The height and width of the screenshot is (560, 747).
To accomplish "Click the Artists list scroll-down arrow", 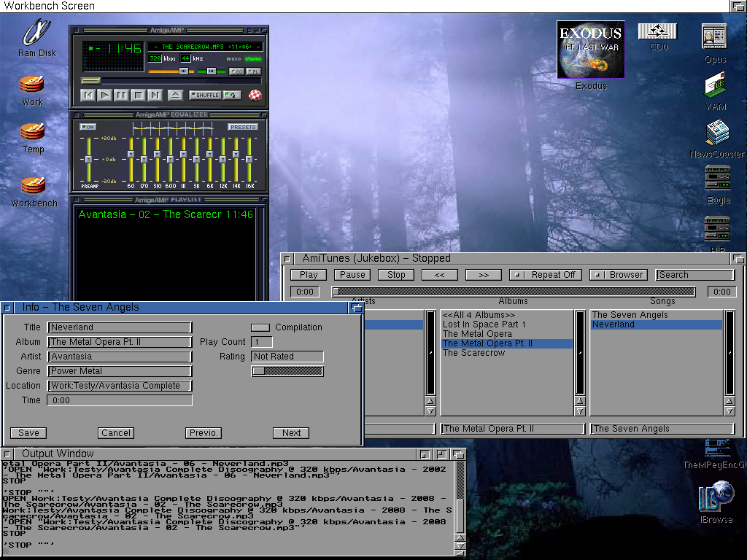I will click(430, 411).
